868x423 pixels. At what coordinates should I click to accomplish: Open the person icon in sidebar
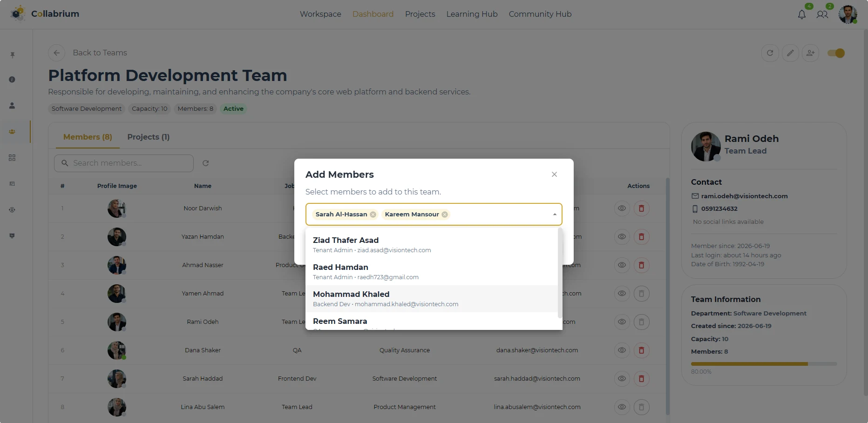pos(12,106)
